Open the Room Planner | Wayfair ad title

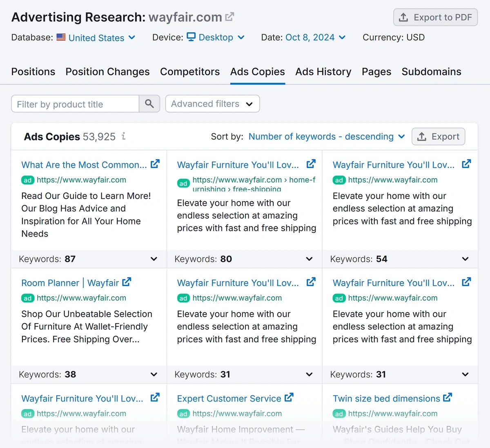coord(70,283)
